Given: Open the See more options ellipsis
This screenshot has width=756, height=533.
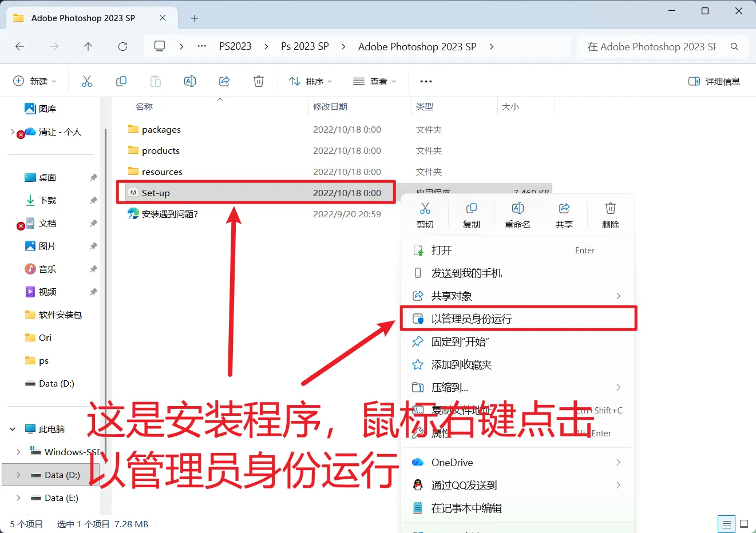Looking at the screenshot, I should click(x=426, y=81).
